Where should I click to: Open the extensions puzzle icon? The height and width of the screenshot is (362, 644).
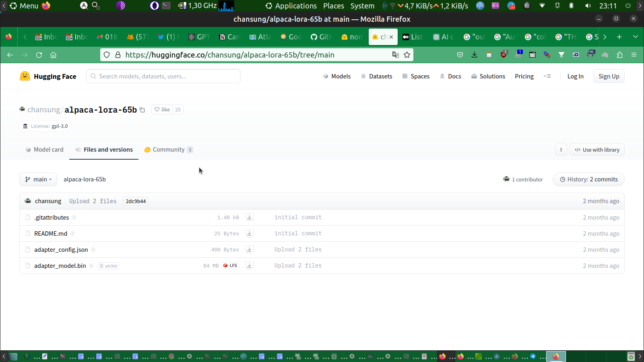619,55
